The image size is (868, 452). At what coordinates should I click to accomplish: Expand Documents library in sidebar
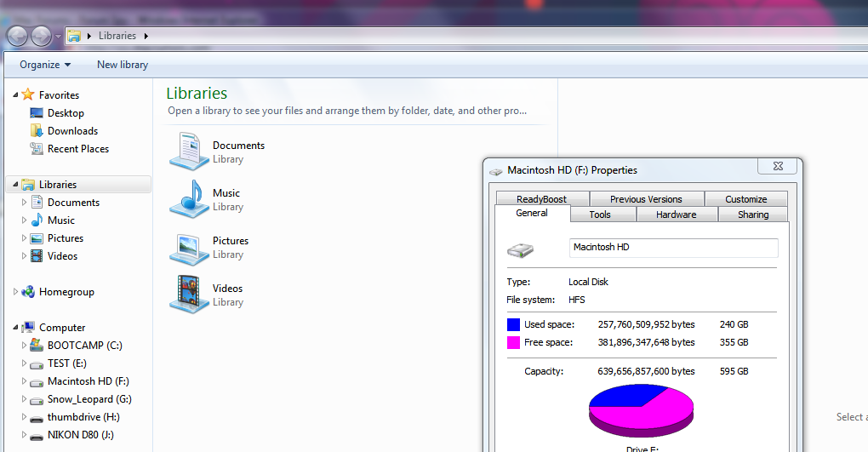click(24, 203)
